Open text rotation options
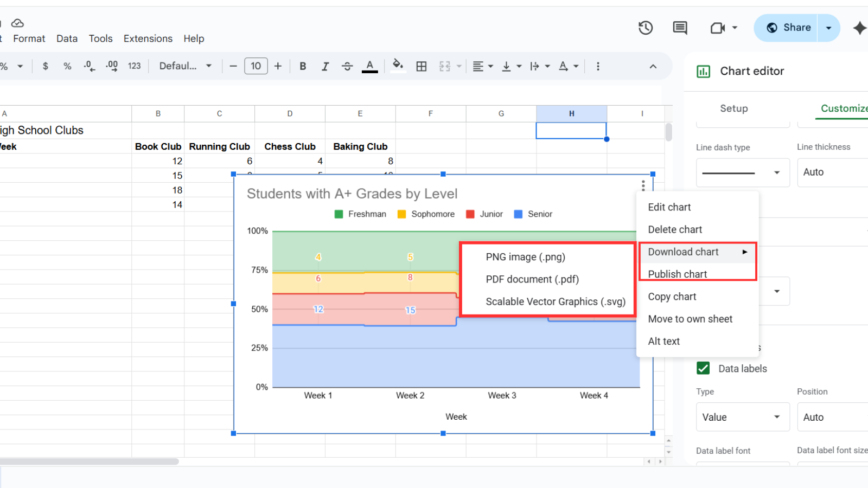The width and height of the screenshot is (868, 488). click(569, 66)
